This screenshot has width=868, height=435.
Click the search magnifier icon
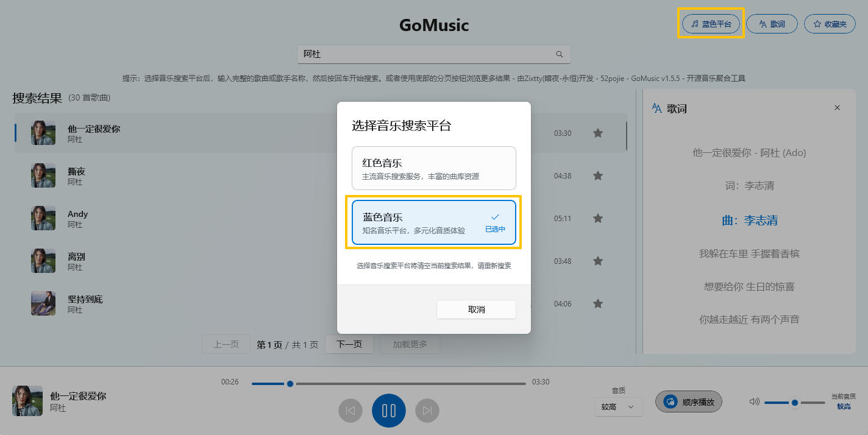pyautogui.click(x=560, y=54)
